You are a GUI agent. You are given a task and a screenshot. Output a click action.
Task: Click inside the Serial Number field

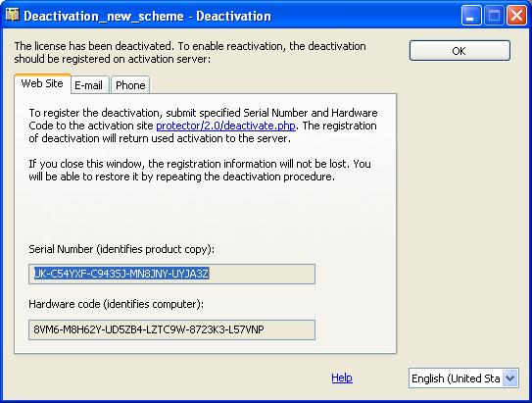click(x=172, y=274)
